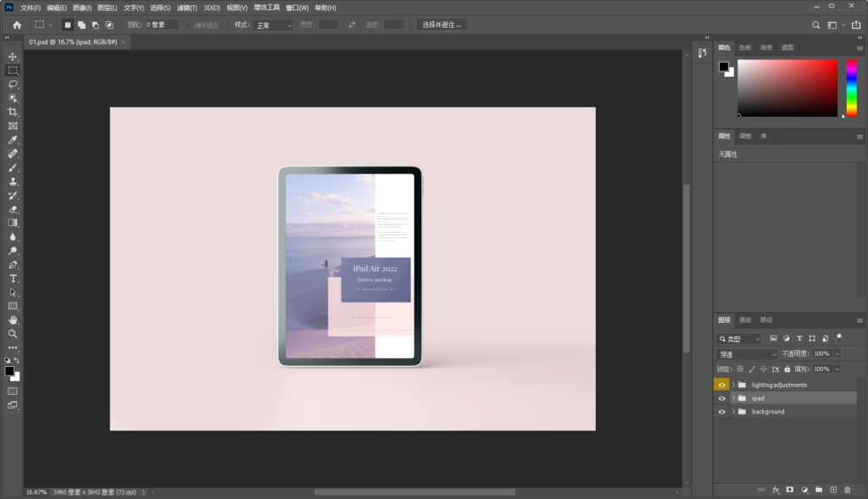Image resolution: width=868 pixels, height=499 pixels.
Task: Open the fill 填充 dropdown arrow
Action: (x=837, y=369)
